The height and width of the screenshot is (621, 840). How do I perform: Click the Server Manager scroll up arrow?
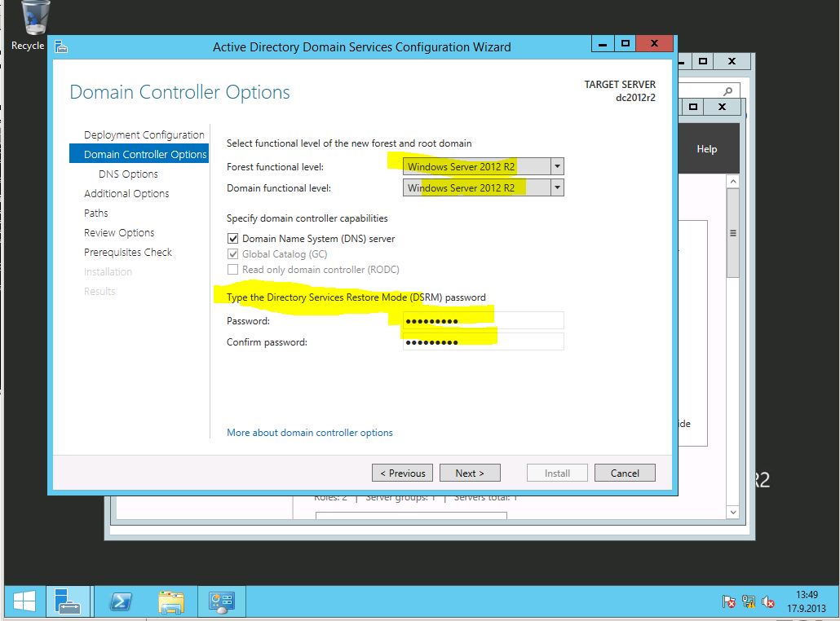tap(733, 182)
